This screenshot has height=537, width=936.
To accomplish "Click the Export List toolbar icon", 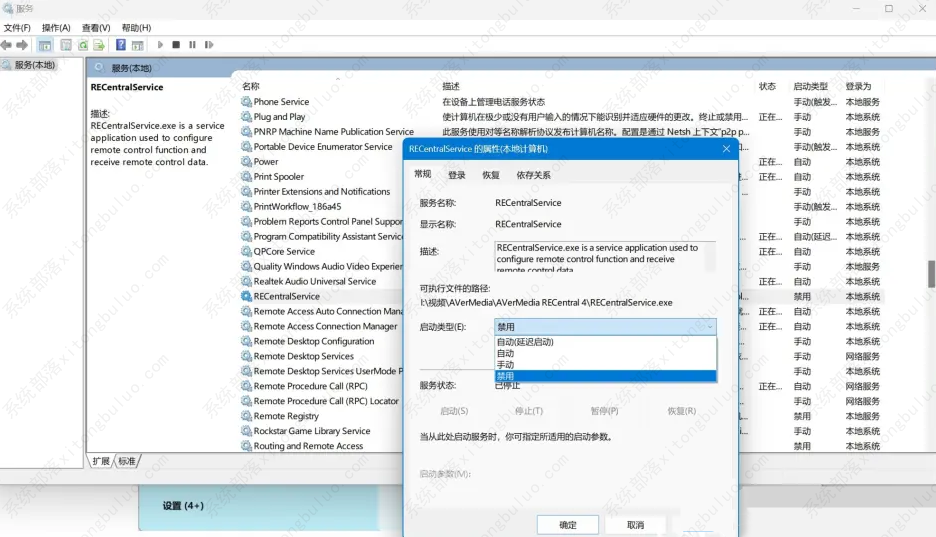I will pyautogui.click(x=99, y=45).
